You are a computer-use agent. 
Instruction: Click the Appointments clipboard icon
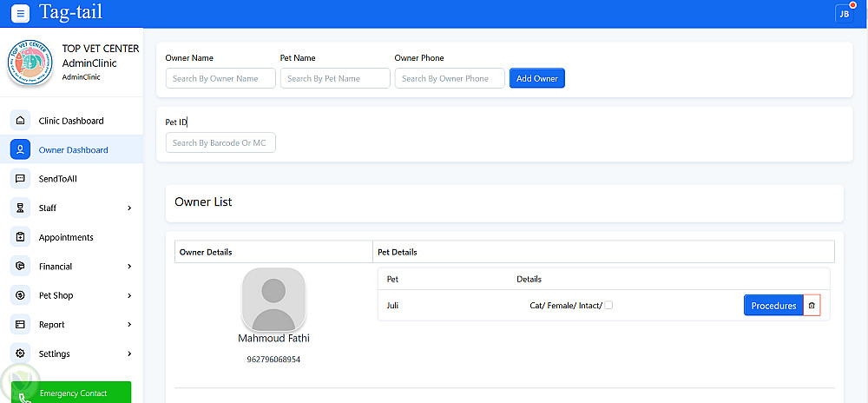point(21,237)
